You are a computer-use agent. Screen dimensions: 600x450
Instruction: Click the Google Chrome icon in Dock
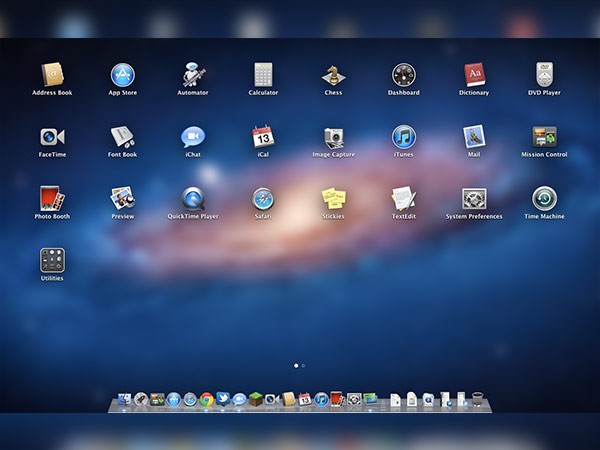tap(207, 399)
